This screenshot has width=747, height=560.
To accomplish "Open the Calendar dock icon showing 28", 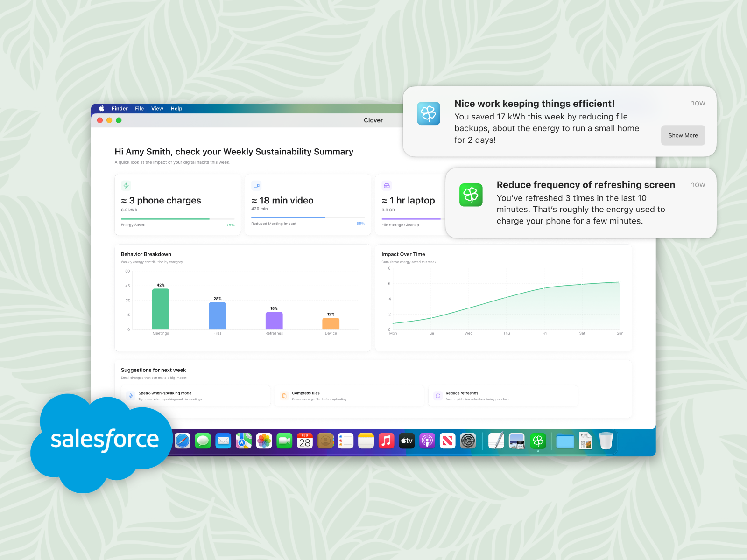I will click(x=305, y=441).
